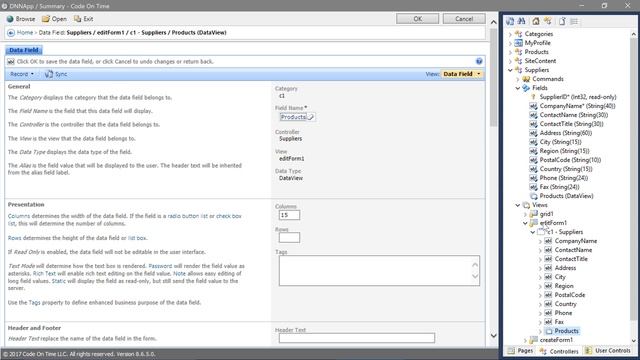Click the MyProfile controller icon
640x360 pixels.
coord(518,43)
